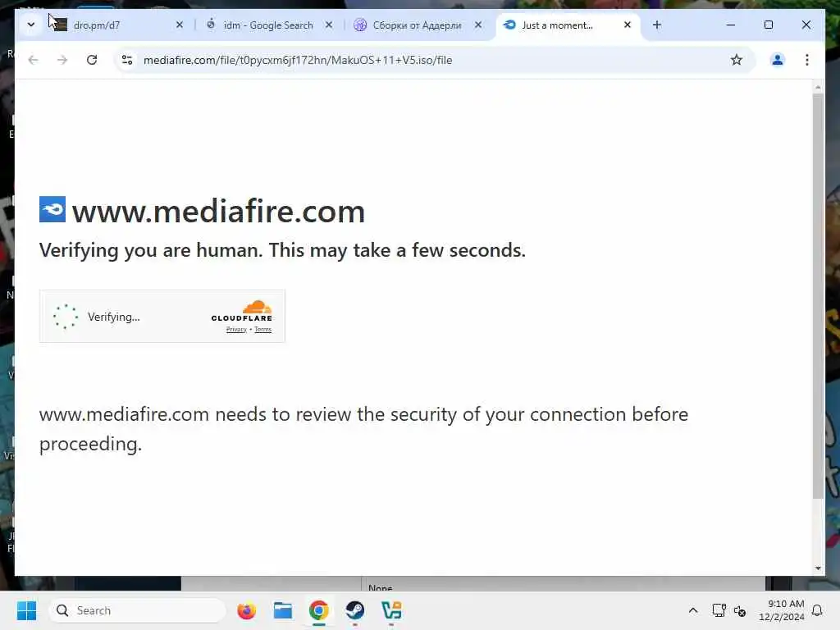The image size is (840, 630).
Task: Open Chrome's three-dot menu
Action: coord(807,60)
